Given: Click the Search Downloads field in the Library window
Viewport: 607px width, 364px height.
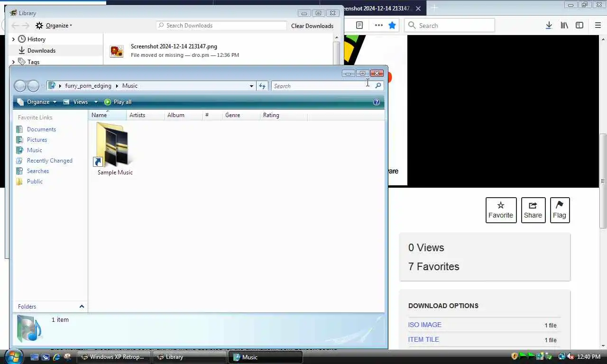Looking at the screenshot, I should [221, 26].
